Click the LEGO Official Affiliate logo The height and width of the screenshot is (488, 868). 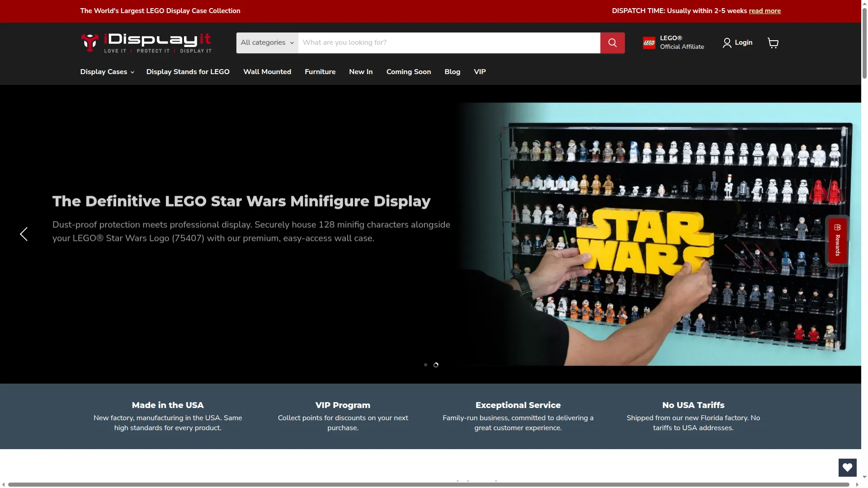click(649, 43)
